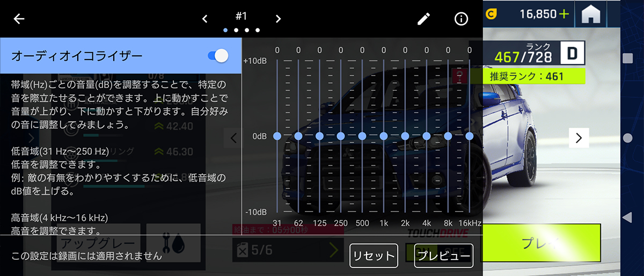This screenshot has width=644, height=276.
Task: Collapse the description panel with left chevron
Action: pos(233,138)
